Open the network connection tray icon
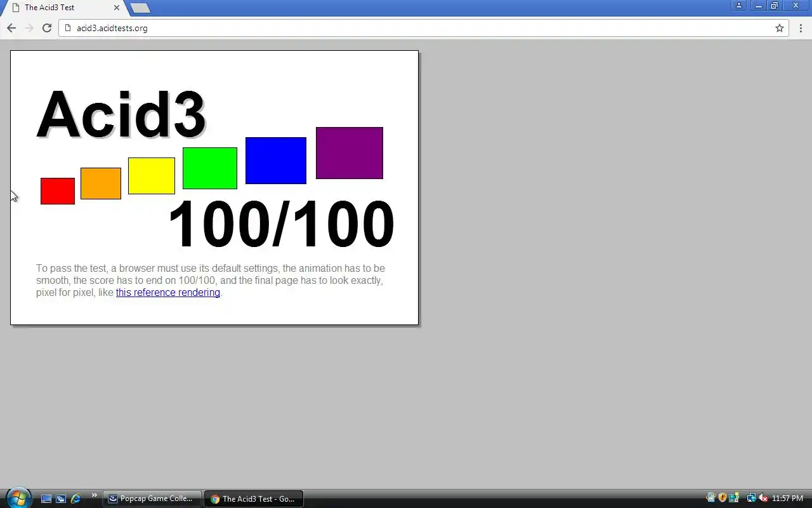Screen dimensions: 812x508 coord(751,498)
